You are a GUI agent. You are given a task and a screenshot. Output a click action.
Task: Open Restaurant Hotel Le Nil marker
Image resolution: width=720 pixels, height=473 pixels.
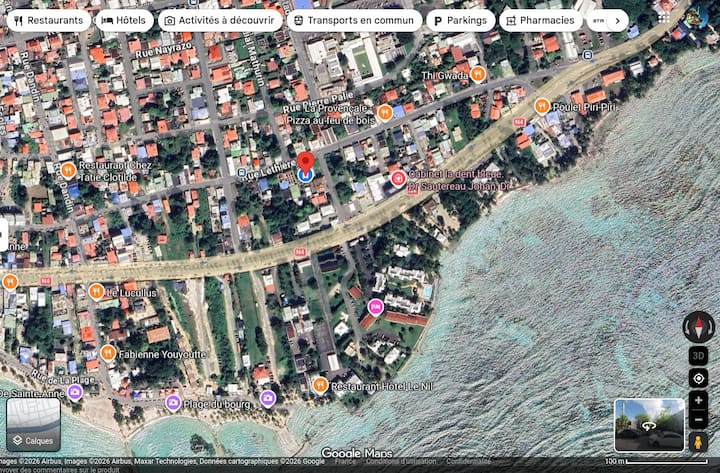tap(320, 385)
